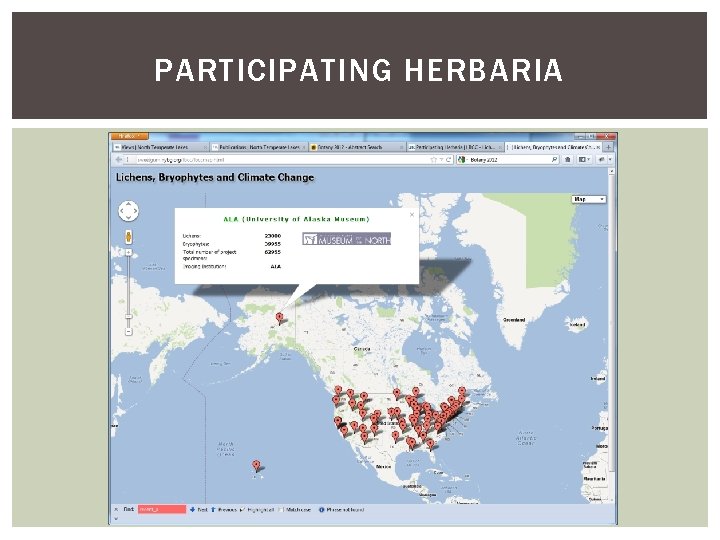Click the Greenland map label
The width and height of the screenshot is (720, 540).
[x=514, y=320]
